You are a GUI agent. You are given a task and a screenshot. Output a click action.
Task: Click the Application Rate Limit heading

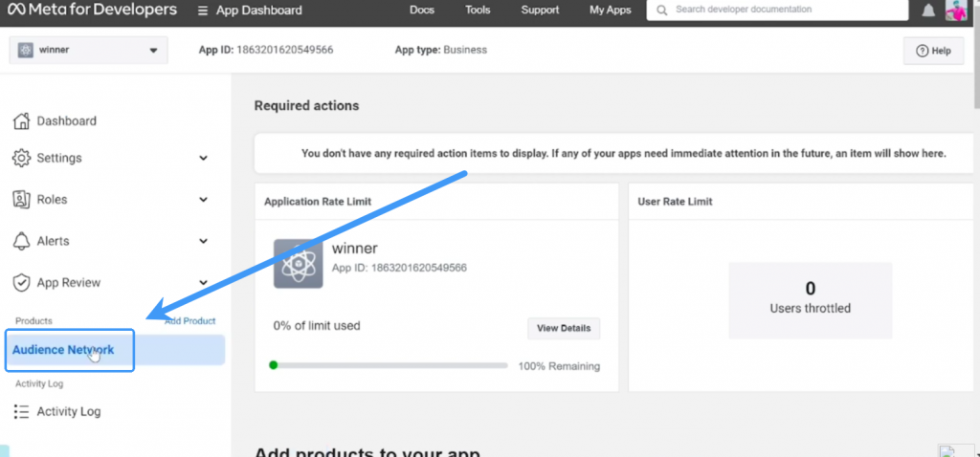pos(318,202)
